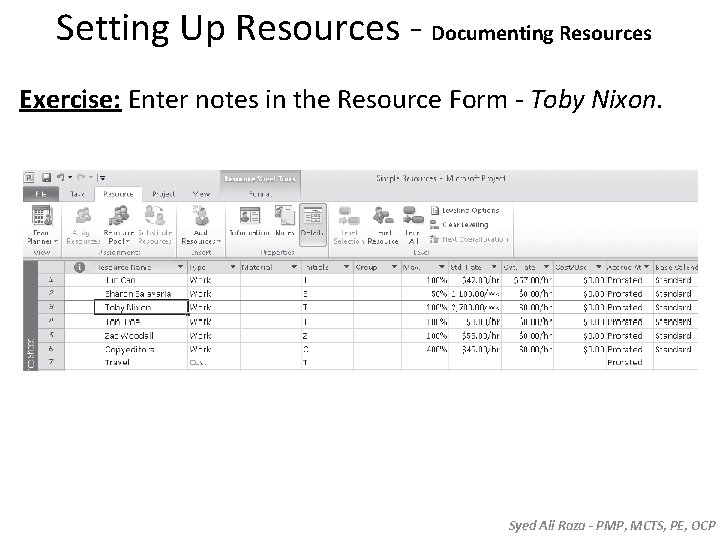Select the Resource ribbon tab
720x540 pixels.
coord(118,194)
